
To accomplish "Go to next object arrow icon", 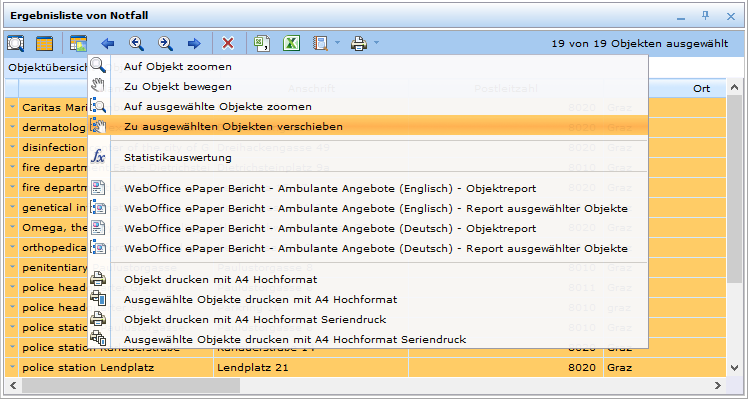I will 166,44.
